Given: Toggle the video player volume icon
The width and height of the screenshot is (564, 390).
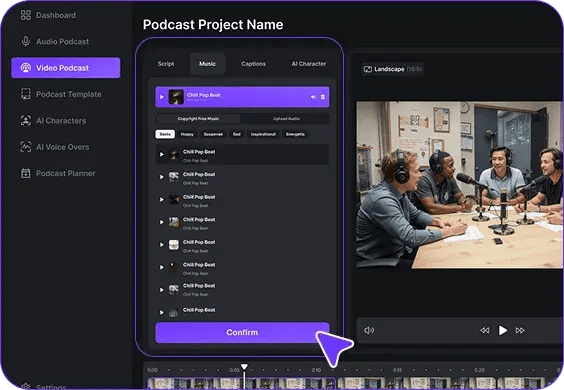Looking at the screenshot, I should coord(369,330).
